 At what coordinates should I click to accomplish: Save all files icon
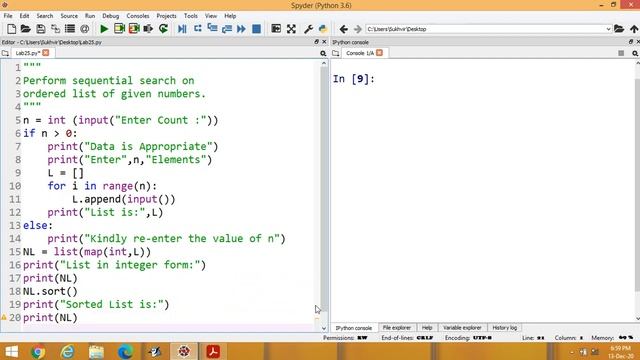(55, 29)
